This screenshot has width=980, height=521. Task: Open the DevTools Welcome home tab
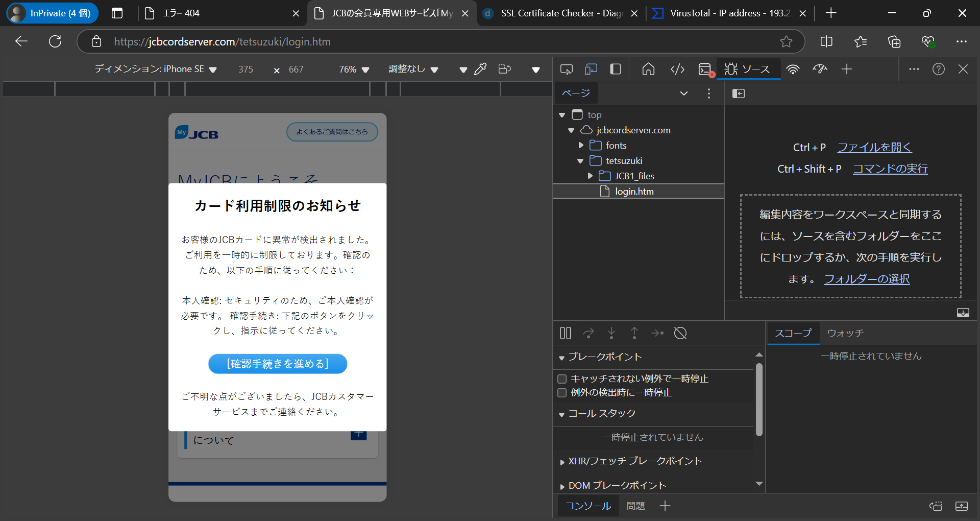648,69
